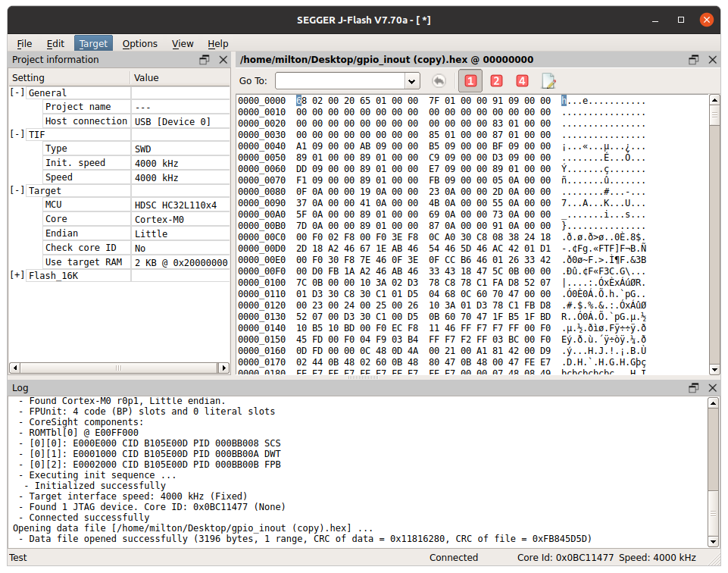The width and height of the screenshot is (728, 573).
Task: Open the Edit menu
Action: (55, 44)
